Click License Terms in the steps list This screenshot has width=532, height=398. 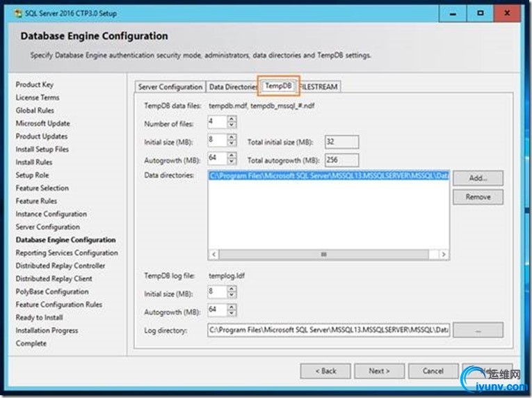pos(38,97)
